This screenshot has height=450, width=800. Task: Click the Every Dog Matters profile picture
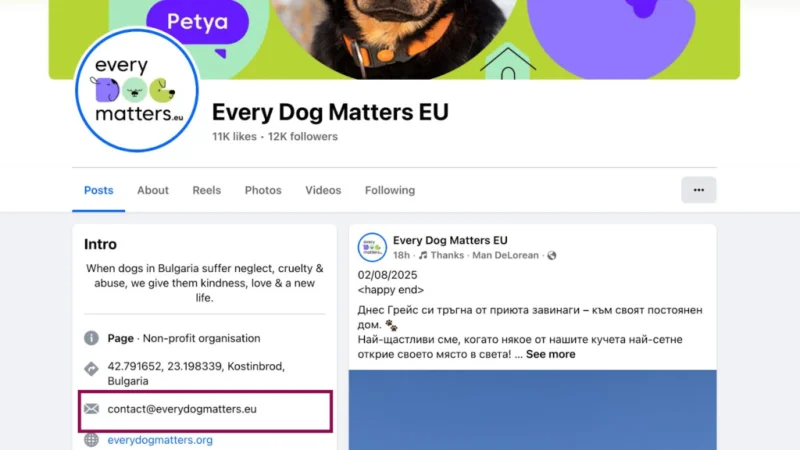coord(137,90)
